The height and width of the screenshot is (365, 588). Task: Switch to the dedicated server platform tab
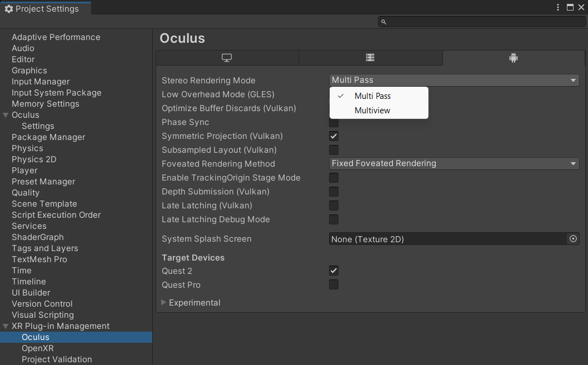point(370,58)
